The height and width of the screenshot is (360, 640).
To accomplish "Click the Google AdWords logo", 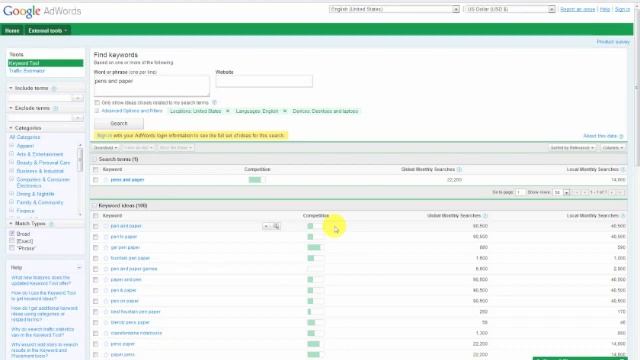I will click(x=42, y=11).
